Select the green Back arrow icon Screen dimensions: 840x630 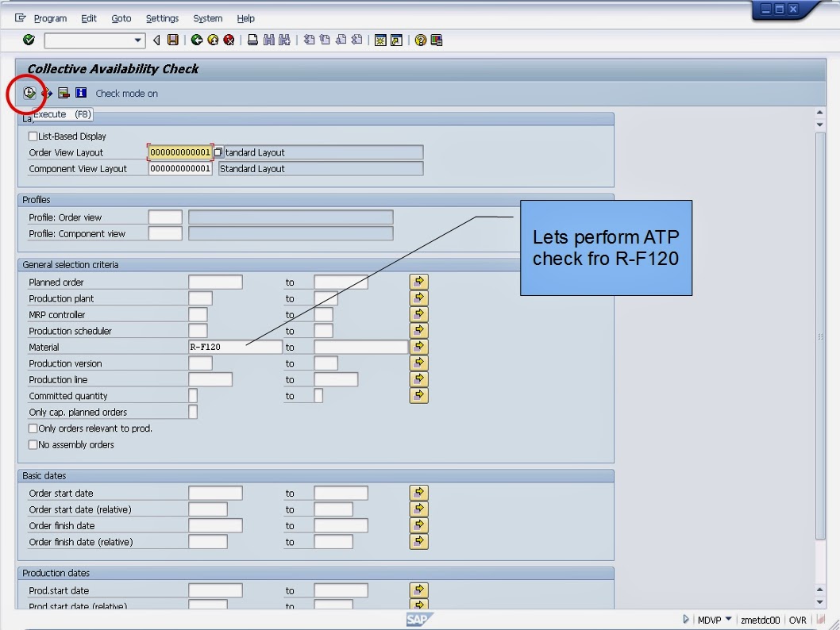click(198, 39)
